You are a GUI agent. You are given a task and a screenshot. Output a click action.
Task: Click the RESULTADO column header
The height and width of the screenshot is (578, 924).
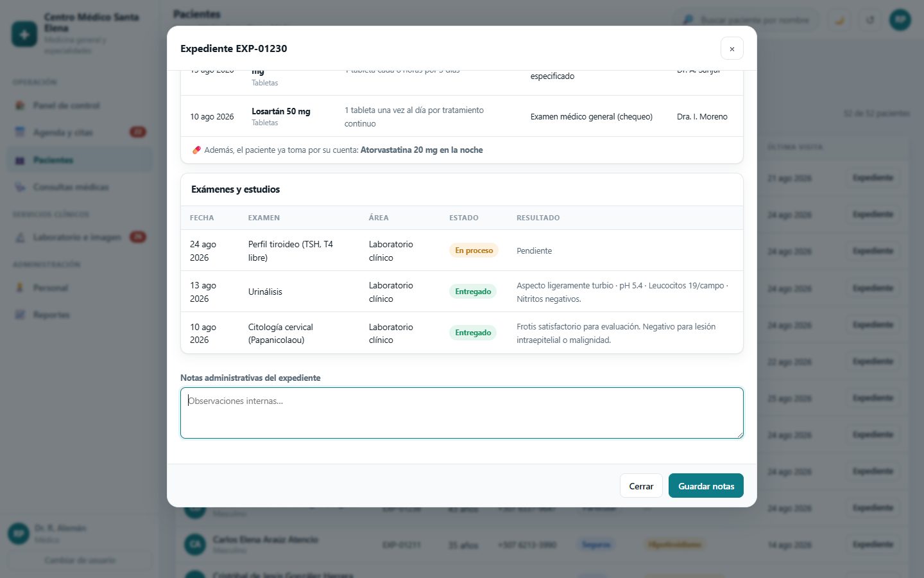click(x=538, y=218)
